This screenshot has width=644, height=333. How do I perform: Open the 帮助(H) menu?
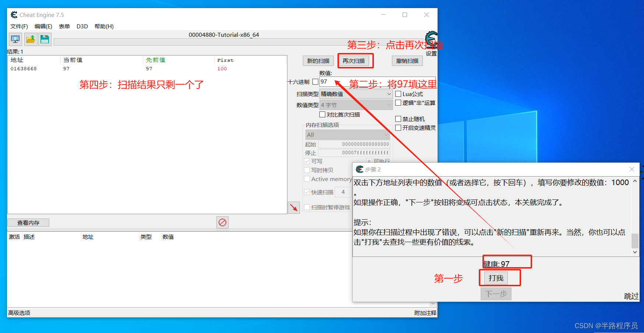104,26
